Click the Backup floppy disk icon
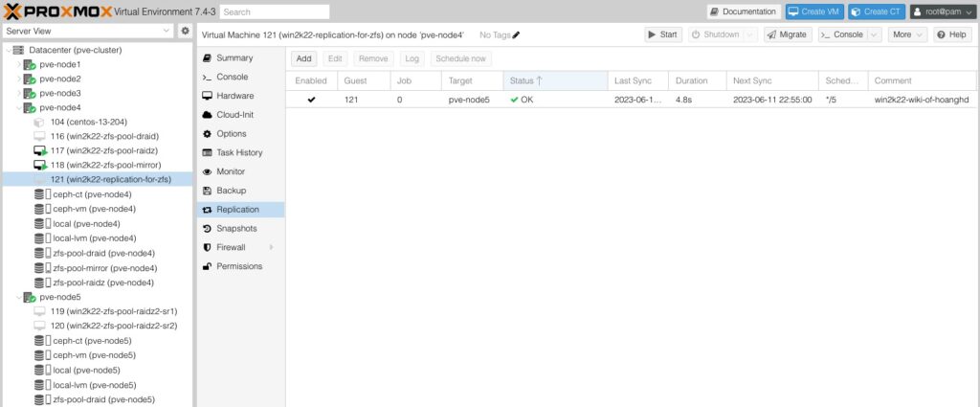 point(207,191)
